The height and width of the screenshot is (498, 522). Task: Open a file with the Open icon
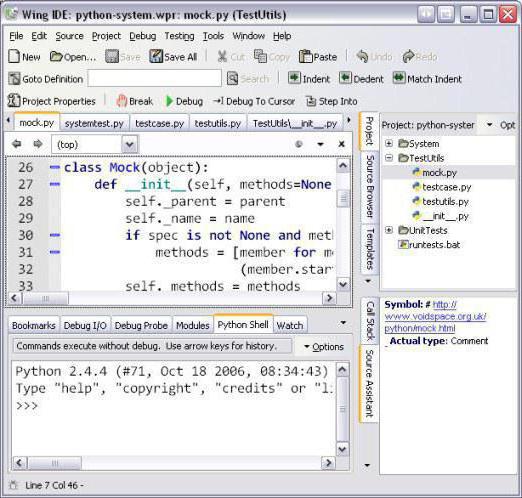coord(56,56)
